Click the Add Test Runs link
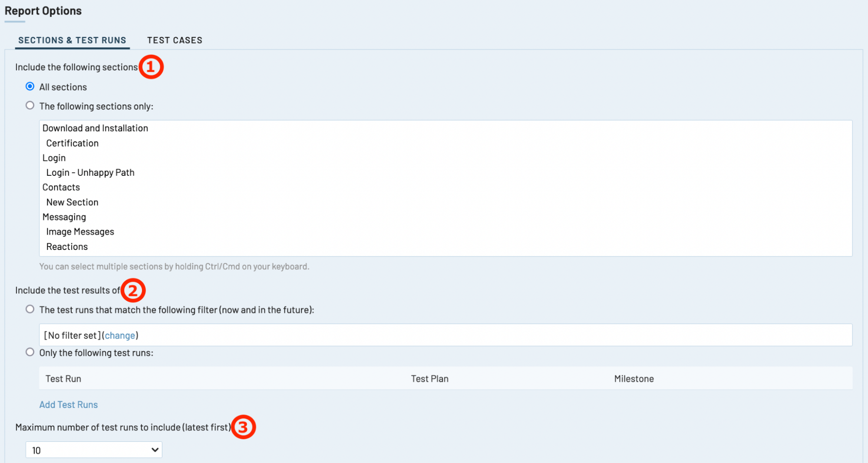The height and width of the screenshot is (463, 868). click(x=69, y=404)
